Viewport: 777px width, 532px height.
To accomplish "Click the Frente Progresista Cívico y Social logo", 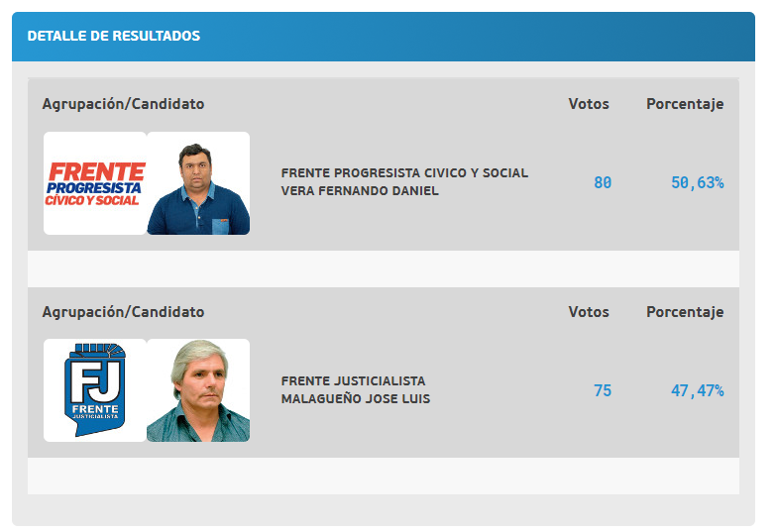I will [95, 183].
